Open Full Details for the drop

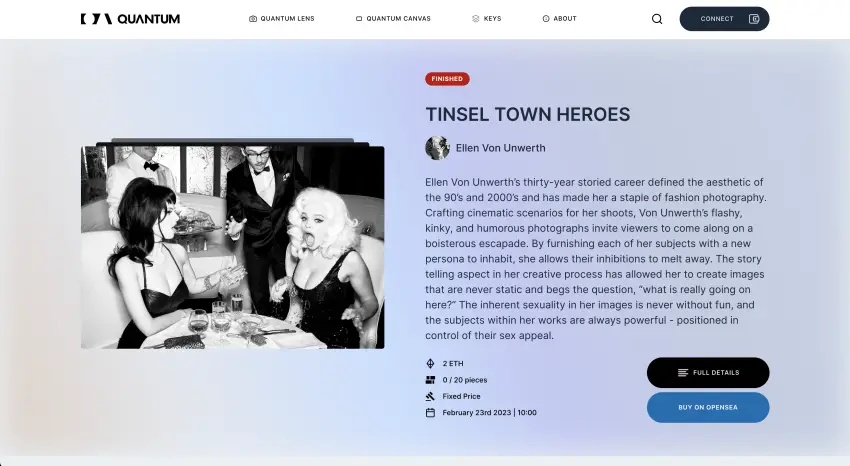(708, 372)
